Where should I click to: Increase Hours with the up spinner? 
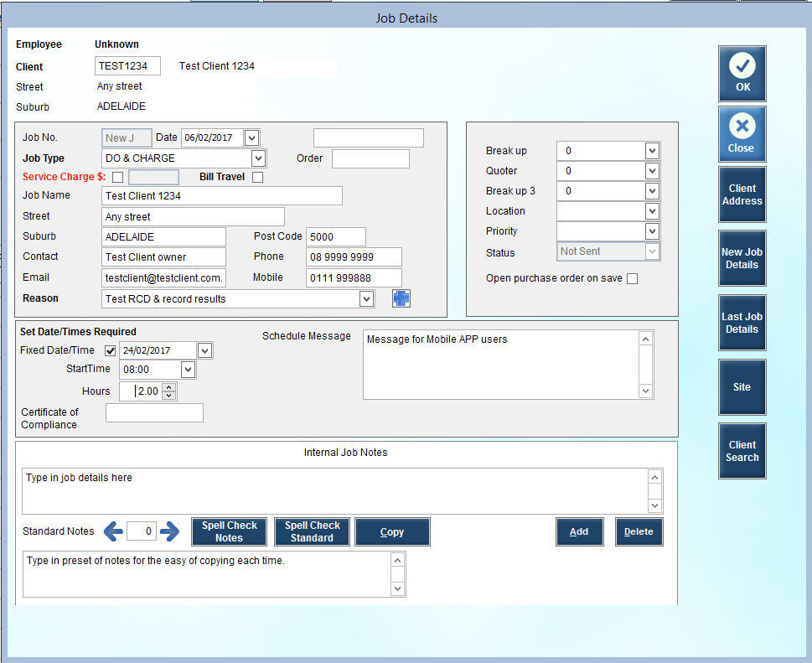168,387
